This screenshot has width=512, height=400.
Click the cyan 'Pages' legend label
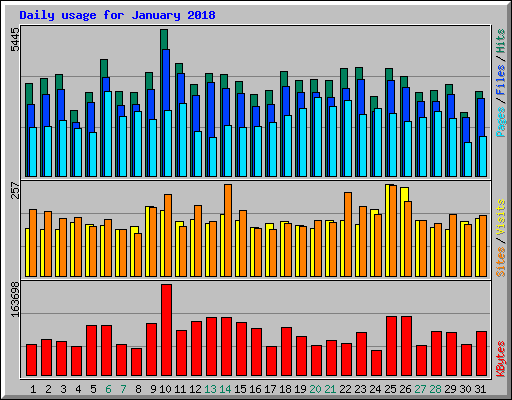(500, 122)
